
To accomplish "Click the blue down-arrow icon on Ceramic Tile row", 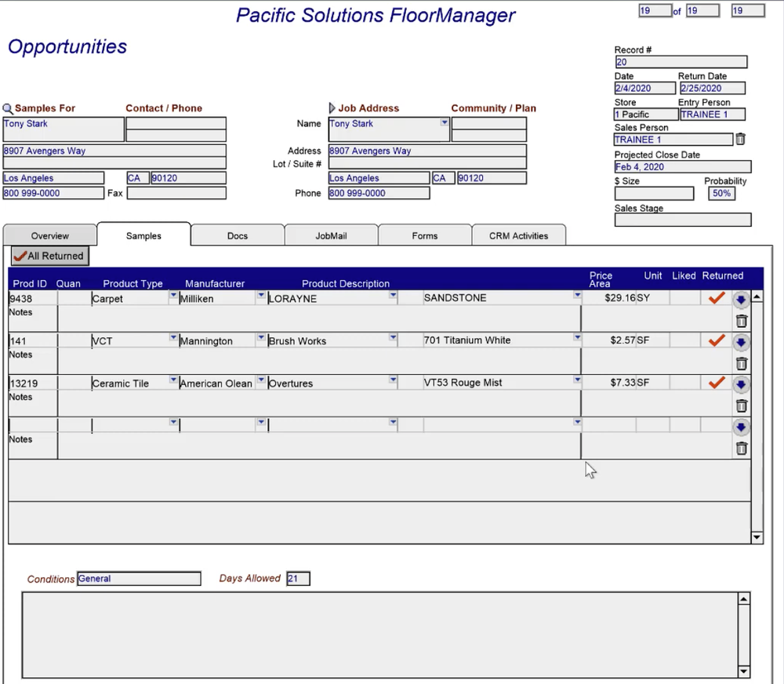I will click(741, 384).
